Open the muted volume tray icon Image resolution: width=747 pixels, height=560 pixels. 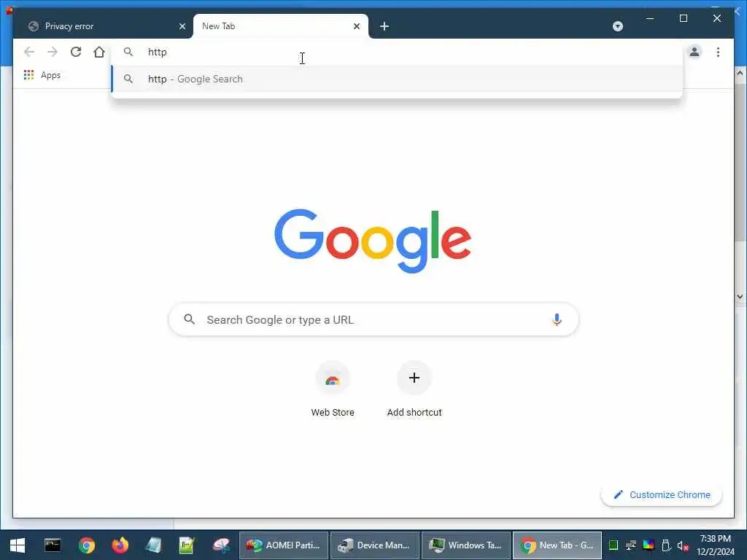[x=683, y=545]
